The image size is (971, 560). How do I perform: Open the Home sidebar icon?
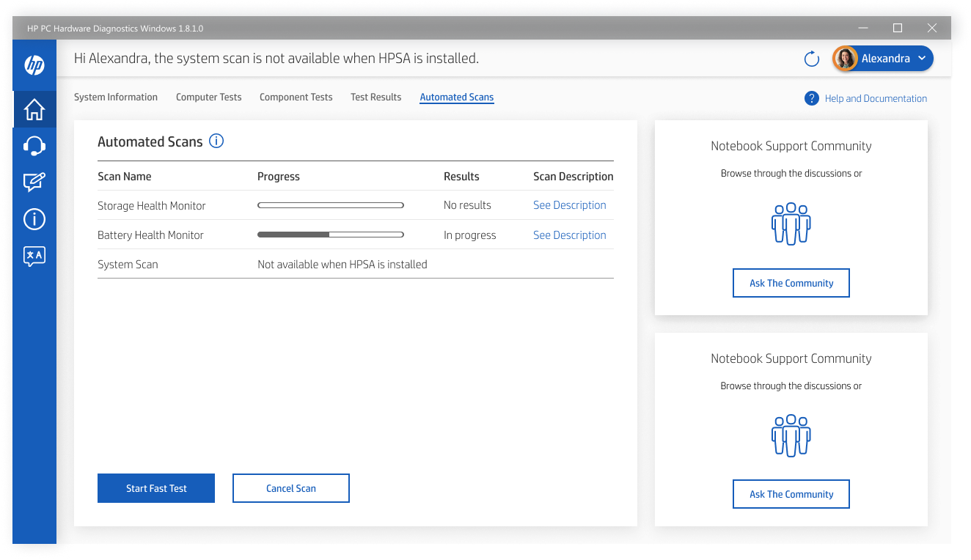34,109
